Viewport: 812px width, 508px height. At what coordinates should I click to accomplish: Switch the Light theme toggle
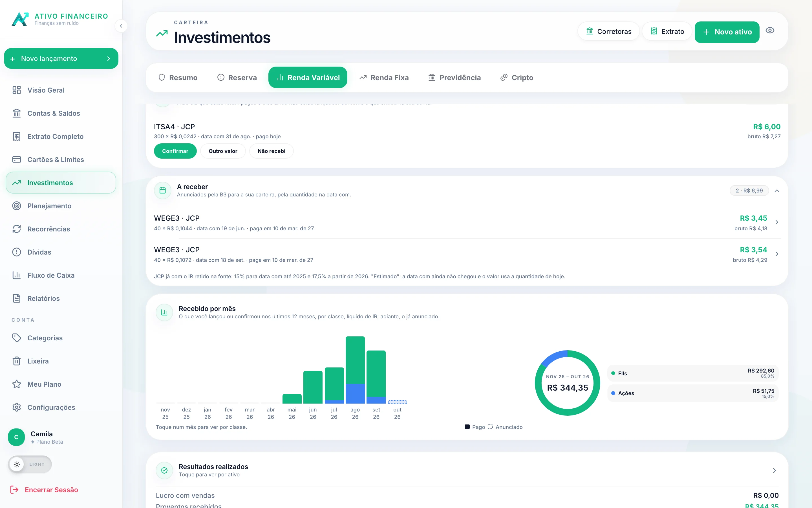point(30,464)
